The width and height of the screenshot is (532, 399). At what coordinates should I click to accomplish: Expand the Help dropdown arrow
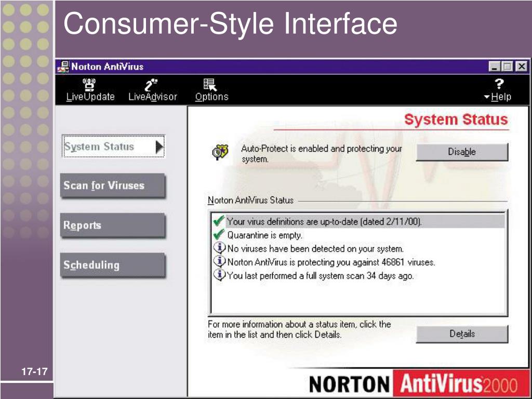pyautogui.click(x=487, y=97)
